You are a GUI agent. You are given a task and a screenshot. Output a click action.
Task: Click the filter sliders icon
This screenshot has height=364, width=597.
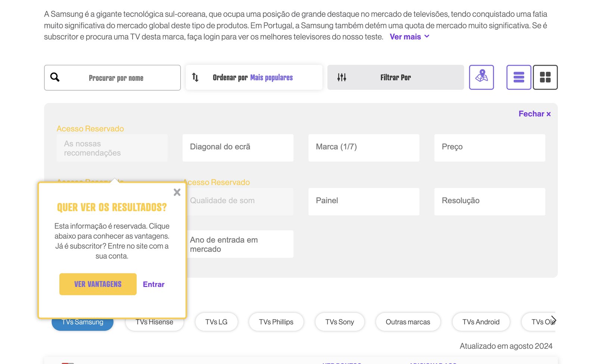[x=341, y=77]
